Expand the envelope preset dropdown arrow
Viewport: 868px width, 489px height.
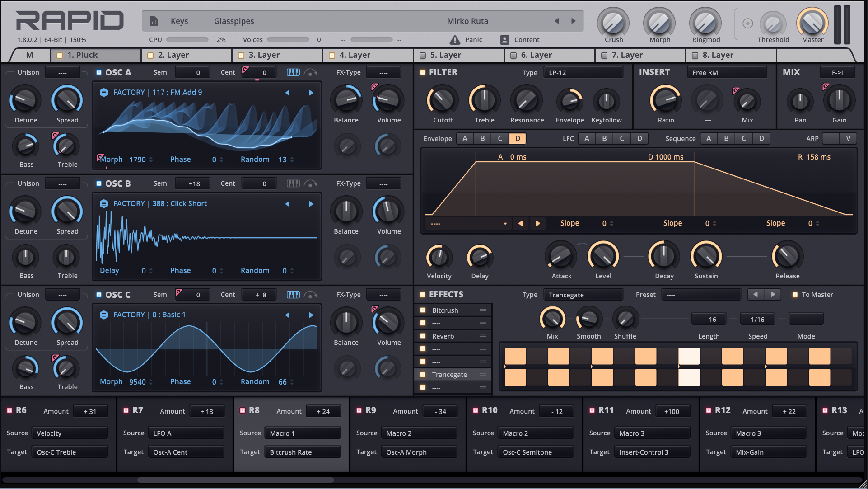coord(505,224)
